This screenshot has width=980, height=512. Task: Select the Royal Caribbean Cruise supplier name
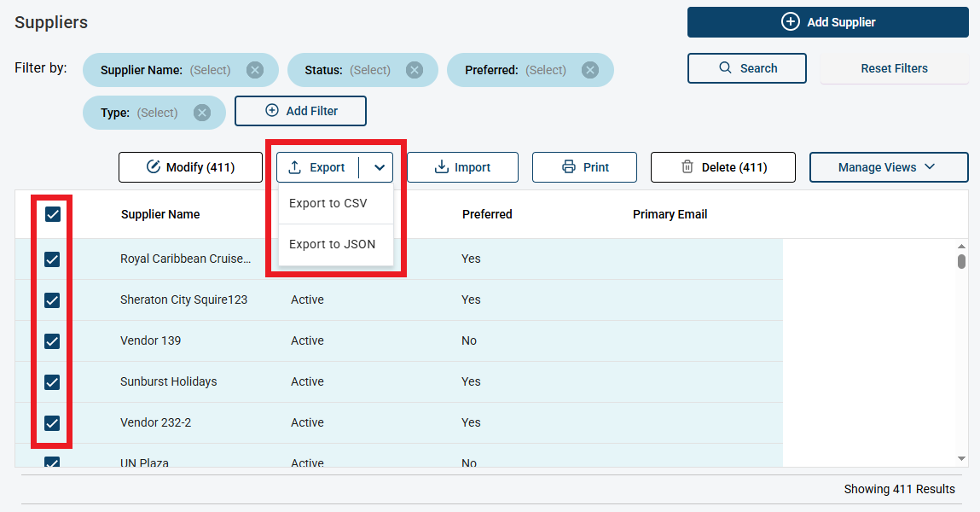pyautogui.click(x=186, y=259)
